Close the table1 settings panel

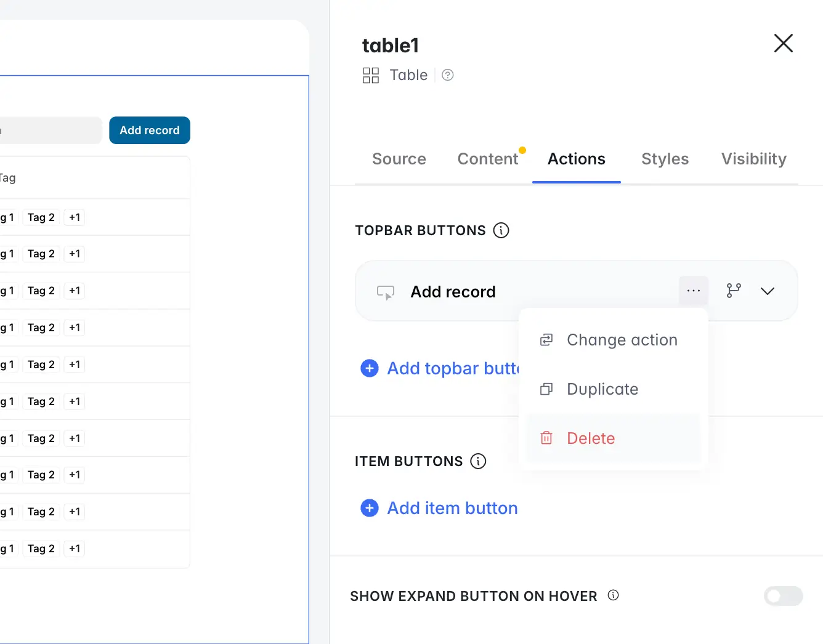pos(783,43)
